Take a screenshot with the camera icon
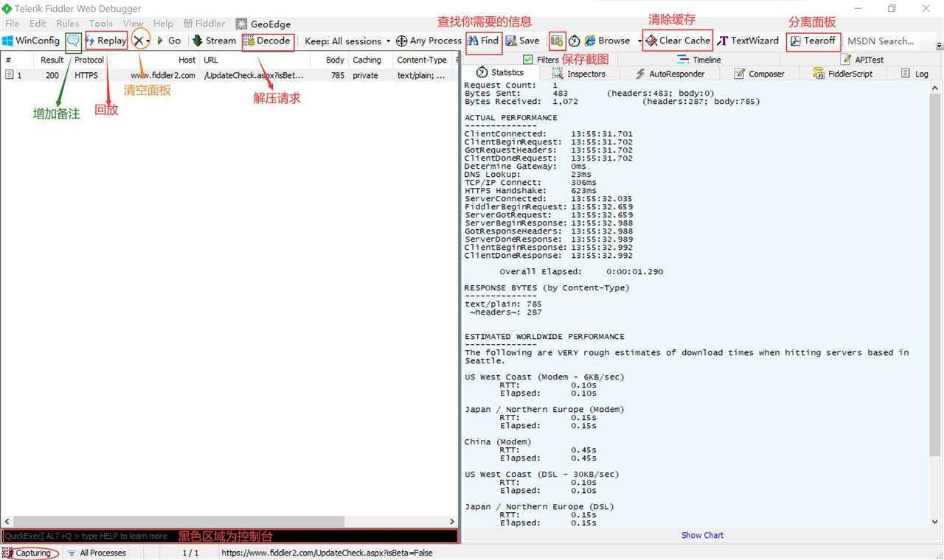This screenshot has height=560, width=944. pyautogui.click(x=557, y=41)
